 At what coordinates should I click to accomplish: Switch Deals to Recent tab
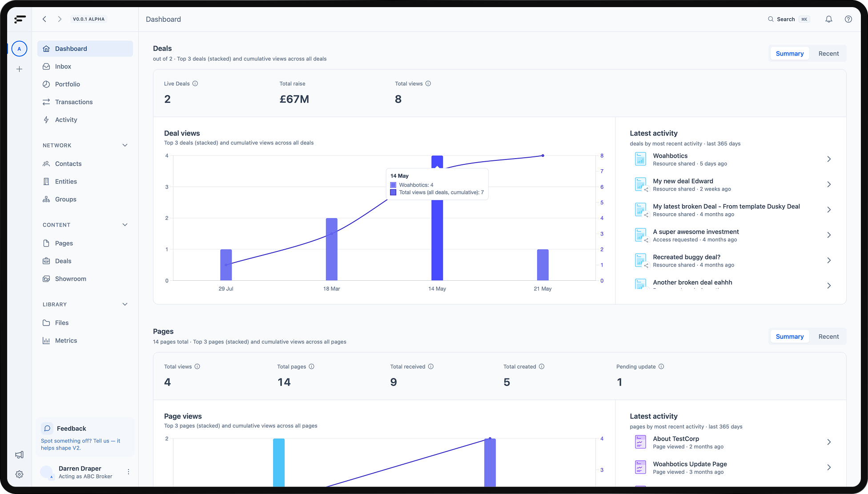(x=828, y=54)
